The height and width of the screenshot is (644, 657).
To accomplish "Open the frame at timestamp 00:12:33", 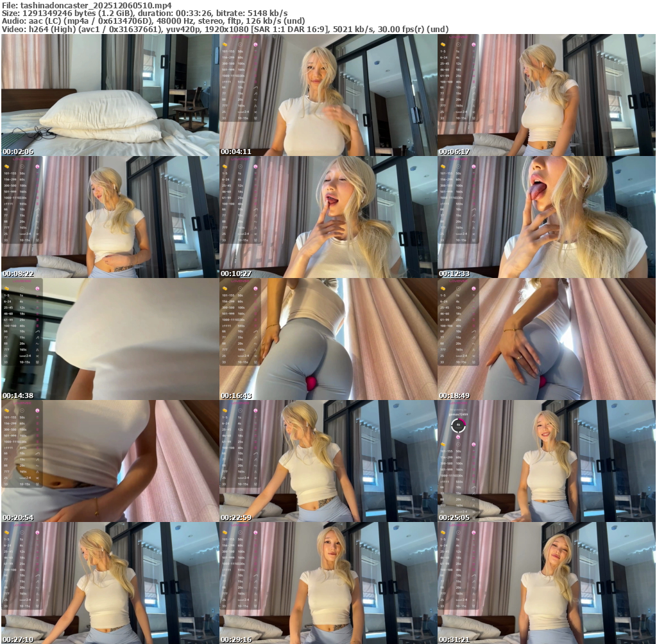I will (547, 217).
